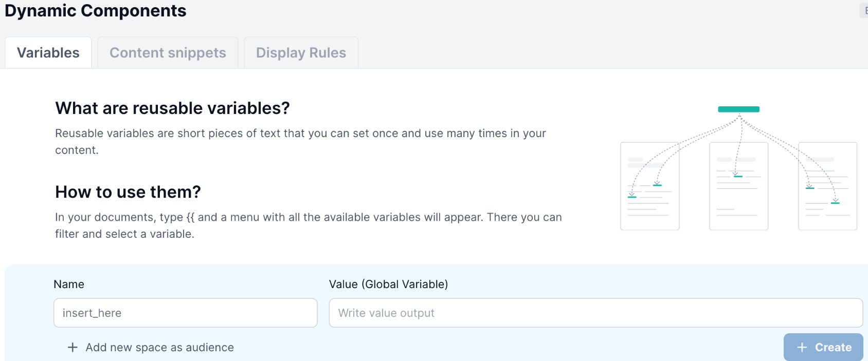Switch to the Variables tab
Image resolution: width=868 pixels, height=361 pixels.
(48, 52)
